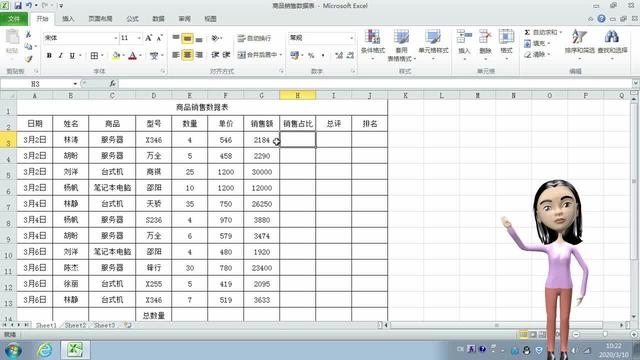Open the Conditional Formatting icon
The width and height of the screenshot is (640, 360).
pyautogui.click(x=373, y=37)
